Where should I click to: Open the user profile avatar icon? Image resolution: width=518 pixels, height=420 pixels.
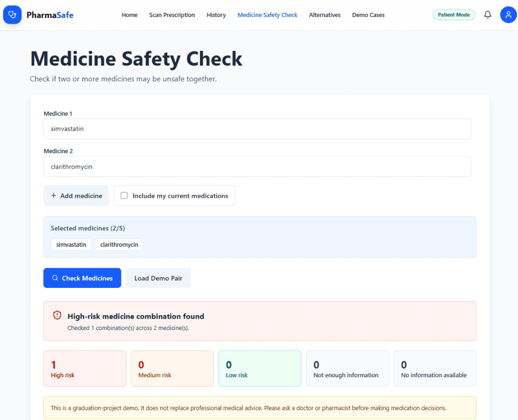point(508,15)
